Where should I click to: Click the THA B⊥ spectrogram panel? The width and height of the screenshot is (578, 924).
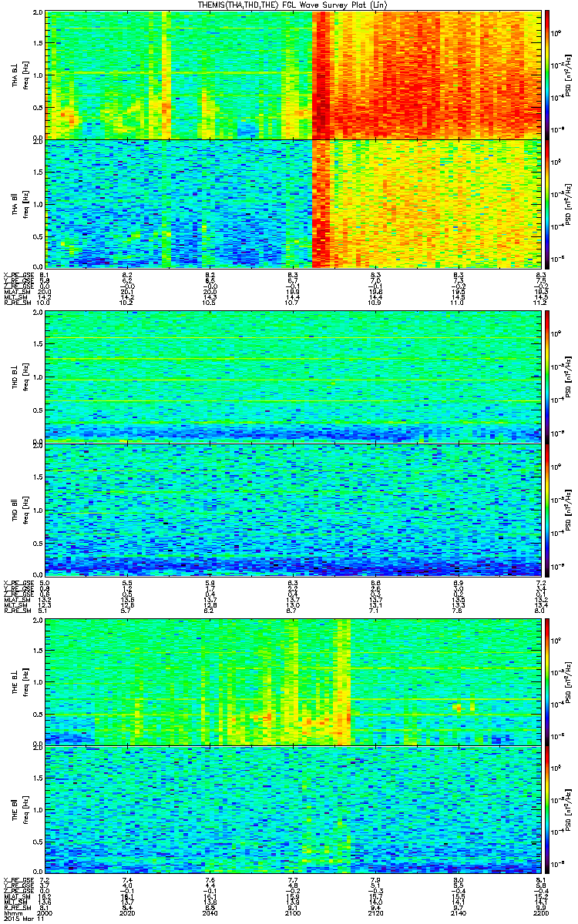(294, 74)
